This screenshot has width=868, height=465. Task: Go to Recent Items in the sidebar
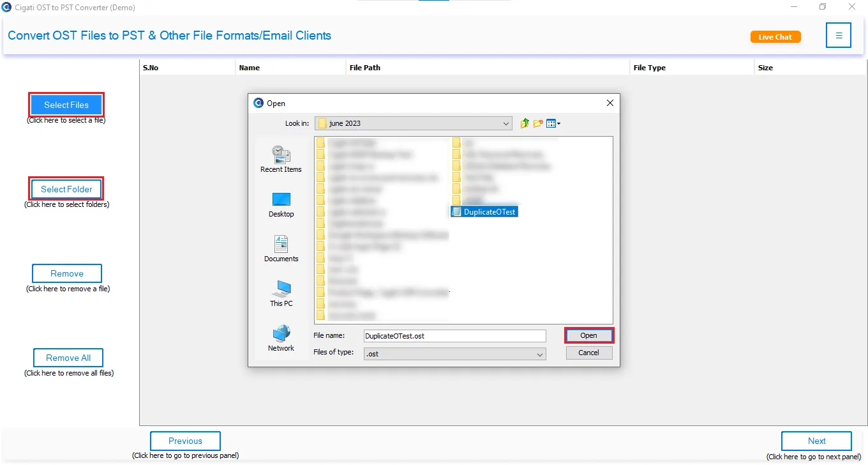(x=281, y=159)
